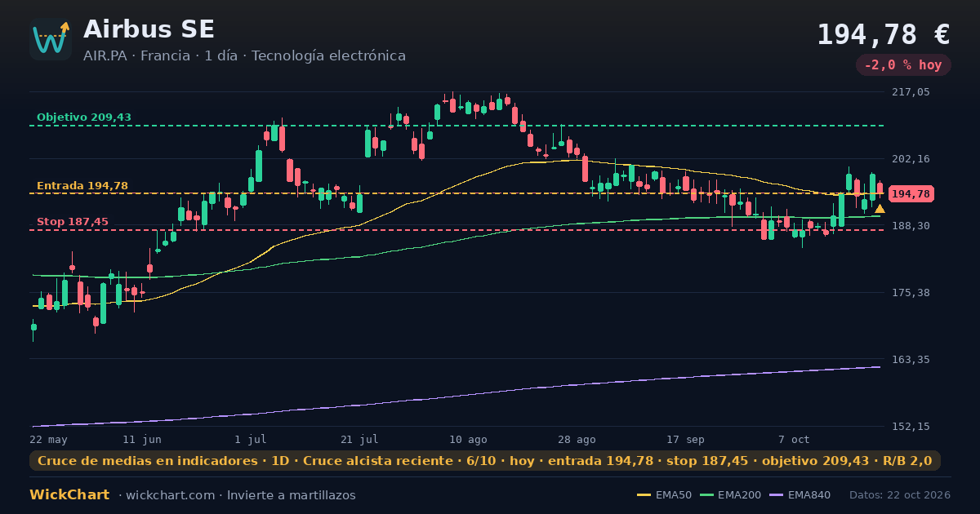Viewport: 980px width, 514px height.
Task: Select the Stop 187,45 level label
Action: [x=73, y=222]
